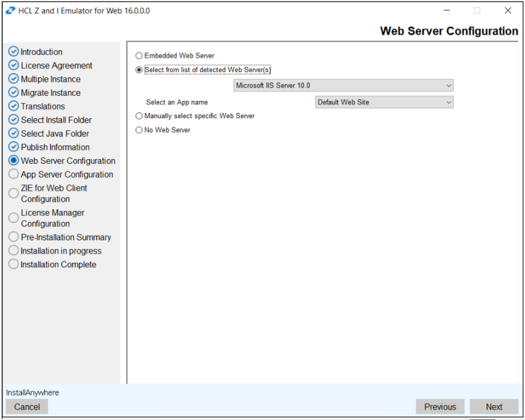The width and height of the screenshot is (525, 420).
Task: Select the Embedded Web Server radio button
Action: 139,55
